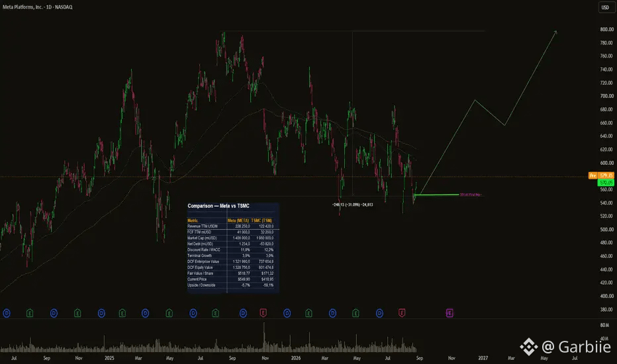Screen dimensions: 617x364
Task: Click the 380.00 price axis label
Action: [x=607, y=309]
